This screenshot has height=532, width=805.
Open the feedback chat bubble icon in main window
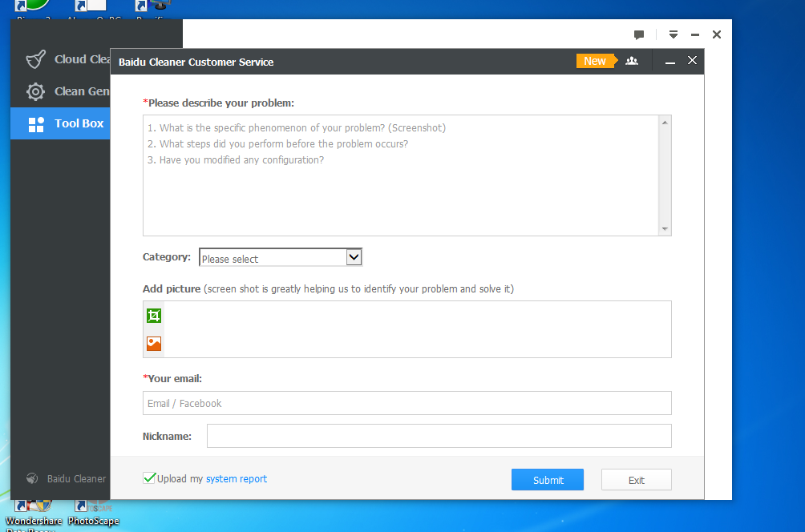[x=639, y=35]
